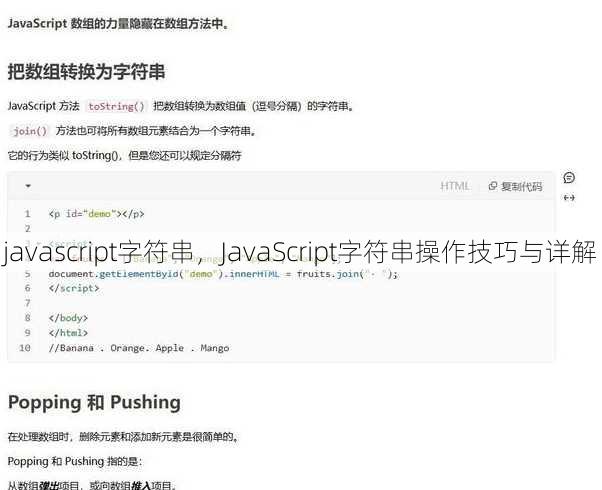This screenshot has height=490, width=602.
Task: Click the closing html tag line
Action: [68, 333]
